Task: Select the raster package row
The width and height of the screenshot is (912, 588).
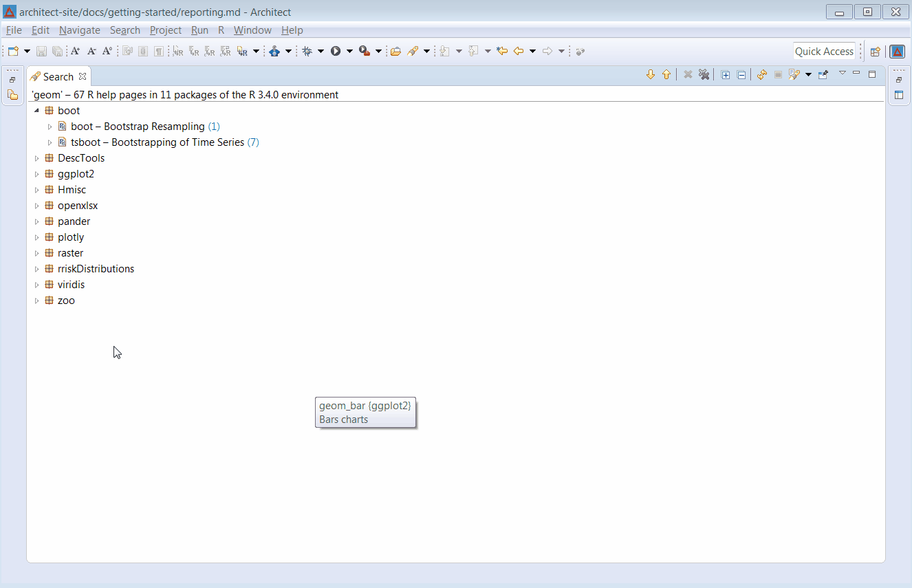Action: 64,253
